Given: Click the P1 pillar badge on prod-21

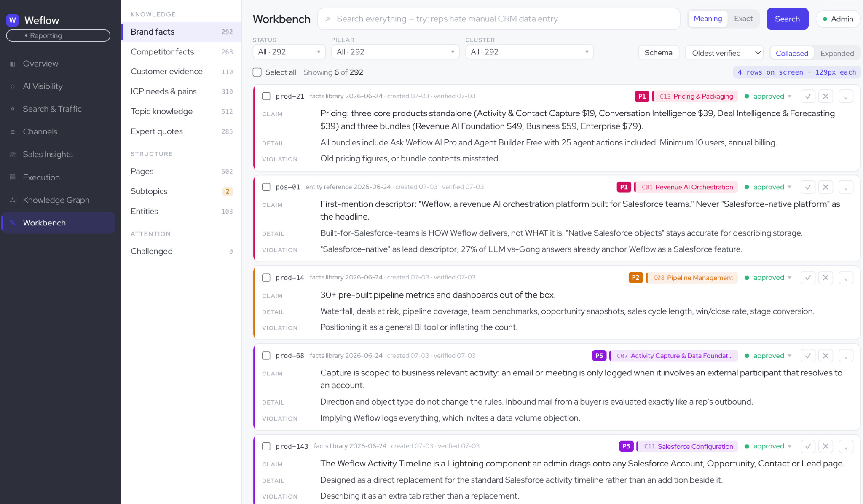Looking at the screenshot, I should pos(642,97).
